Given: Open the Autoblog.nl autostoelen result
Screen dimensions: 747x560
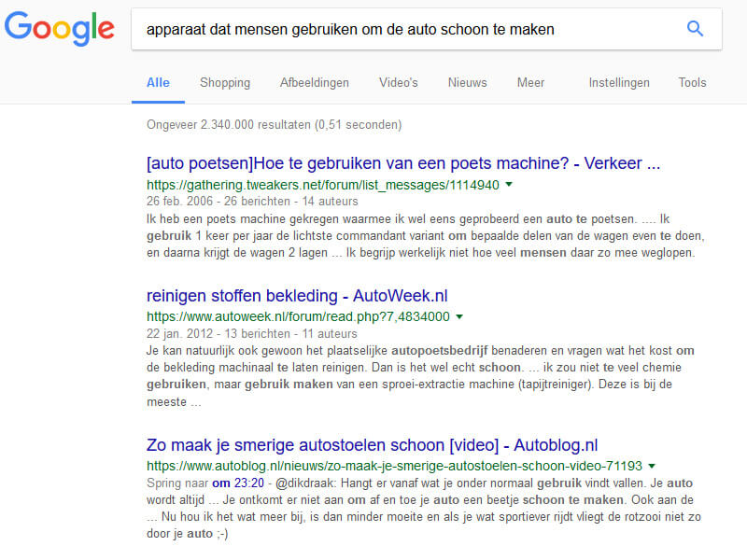Looking at the screenshot, I should pyautogui.click(x=372, y=445).
